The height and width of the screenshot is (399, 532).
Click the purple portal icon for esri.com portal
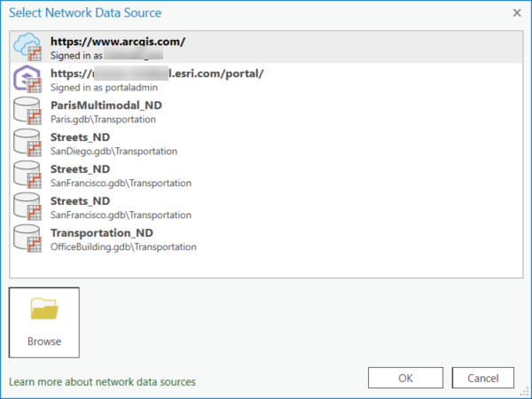tap(28, 80)
